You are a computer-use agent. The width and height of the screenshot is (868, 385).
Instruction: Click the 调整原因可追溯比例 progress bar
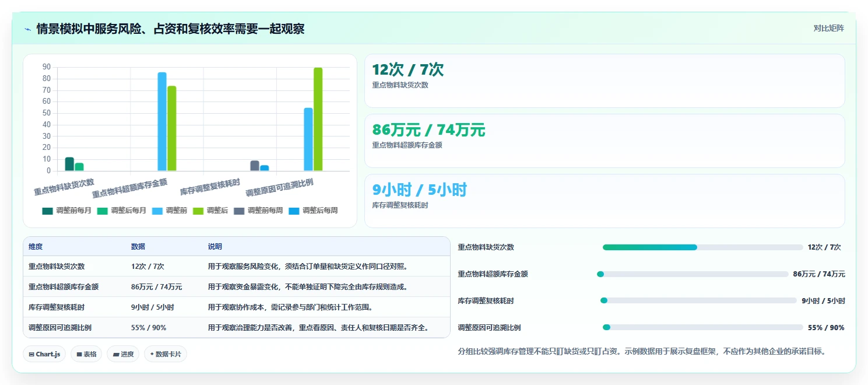point(703,328)
